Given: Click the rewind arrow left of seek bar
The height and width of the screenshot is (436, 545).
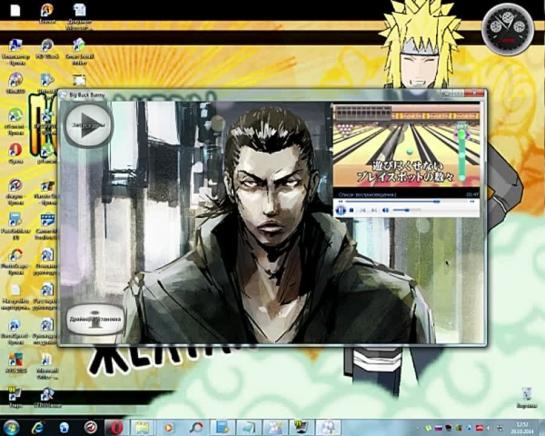Looking at the screenshot, I should (x=341, y=201).
